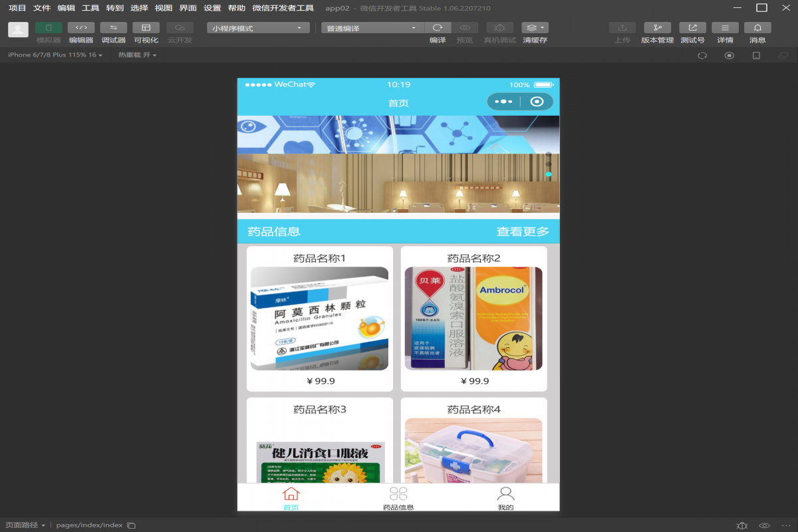
Task: Open the 消息 notification bell icon
Action: point(757,28)
